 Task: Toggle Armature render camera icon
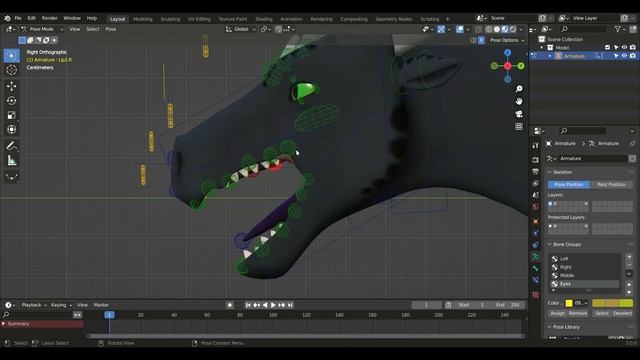click(x=632, y=56)
